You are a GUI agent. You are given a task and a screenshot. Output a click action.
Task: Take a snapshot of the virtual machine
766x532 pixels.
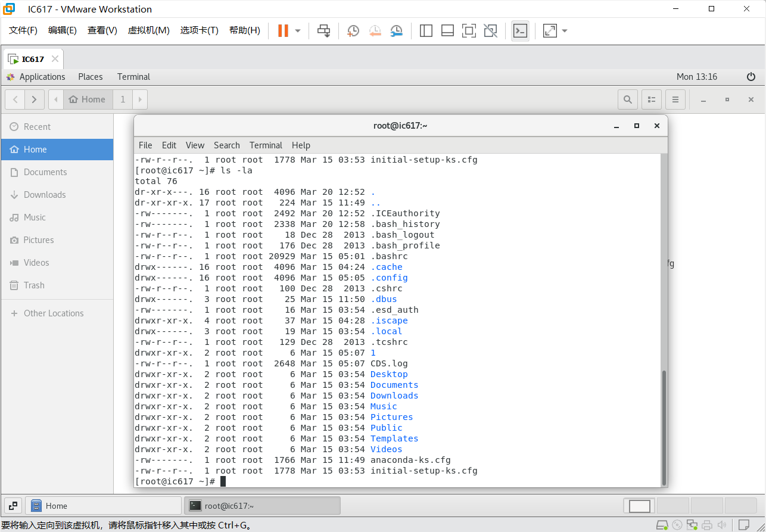(353, 30)
